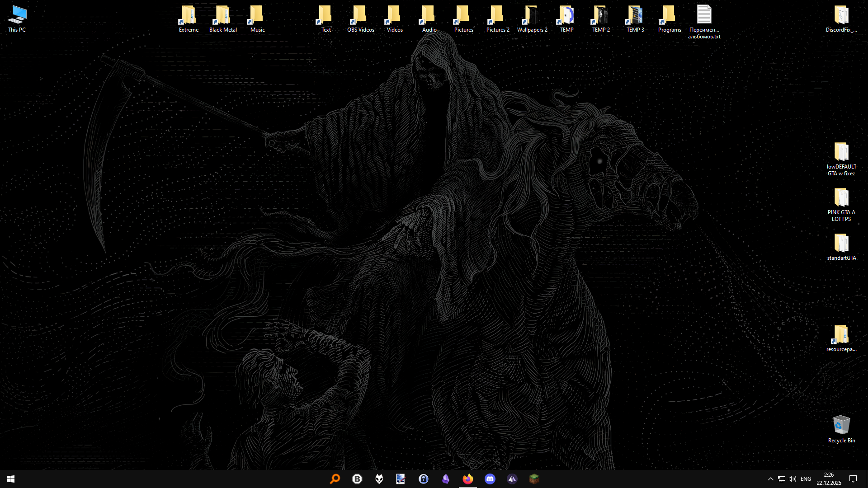Open the volume control in the tray
The image size is (868, 488).
(x=793, y=479)
